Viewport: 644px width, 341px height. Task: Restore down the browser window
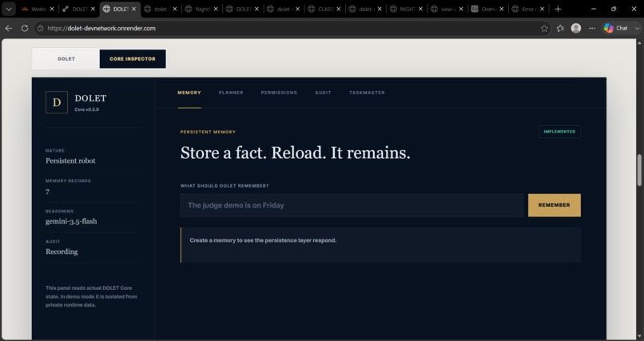coord(614,9)
